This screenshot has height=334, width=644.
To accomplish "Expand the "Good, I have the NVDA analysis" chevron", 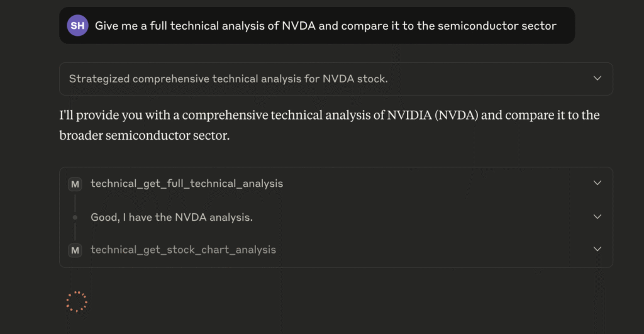I will coord(597,216).
